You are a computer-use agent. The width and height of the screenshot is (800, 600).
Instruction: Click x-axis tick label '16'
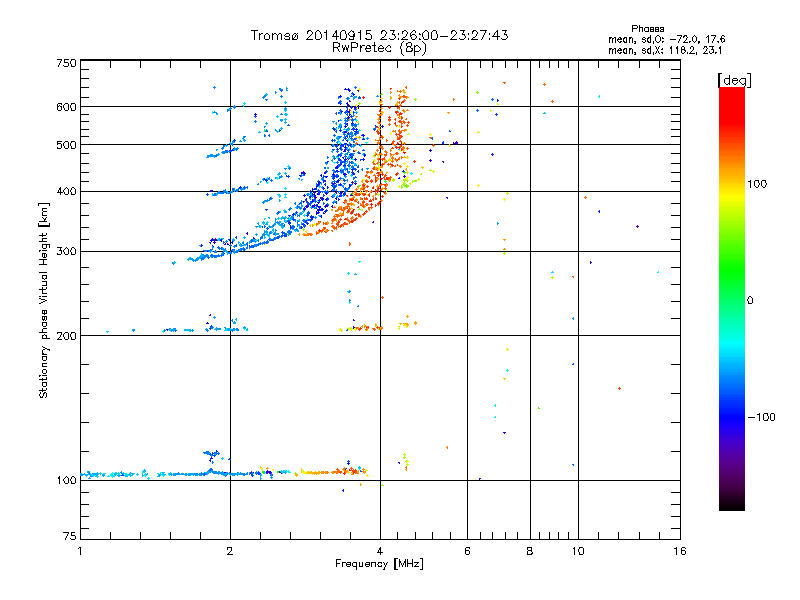(x=680, y=551)
